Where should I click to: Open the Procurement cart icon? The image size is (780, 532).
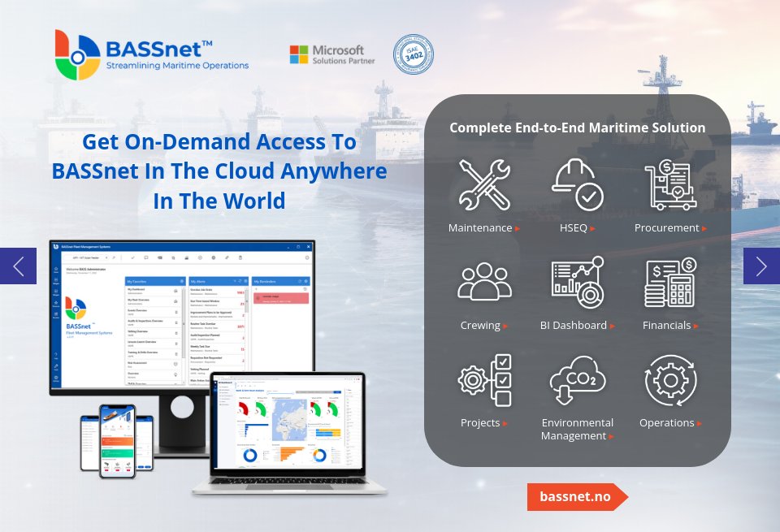[x=670, y=185]
